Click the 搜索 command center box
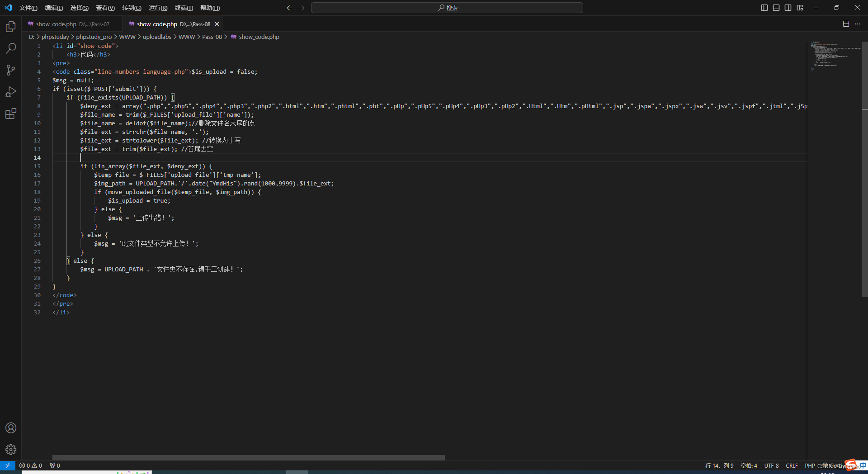The width and height of the screenshot is (868, 474). click(447, 8)
